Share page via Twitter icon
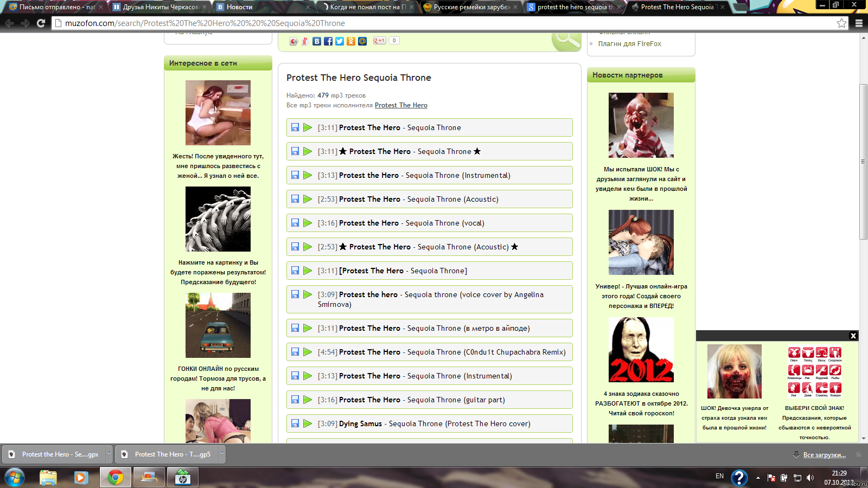 click(340, 41)
